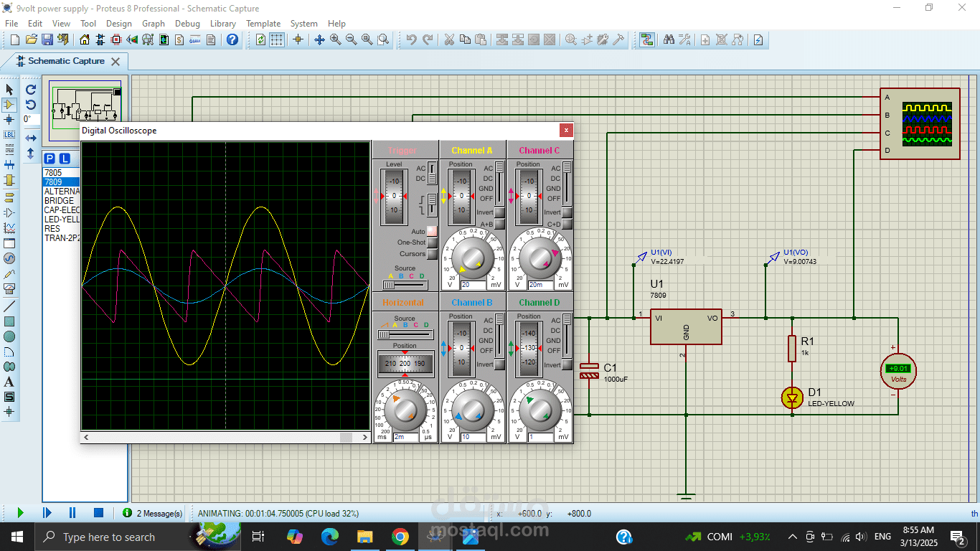Image resolution: width=980 pixels, height=551 pixels.
Task: Select the Graph mode tool
Action: pyautogui.click(x=9, y=228)
